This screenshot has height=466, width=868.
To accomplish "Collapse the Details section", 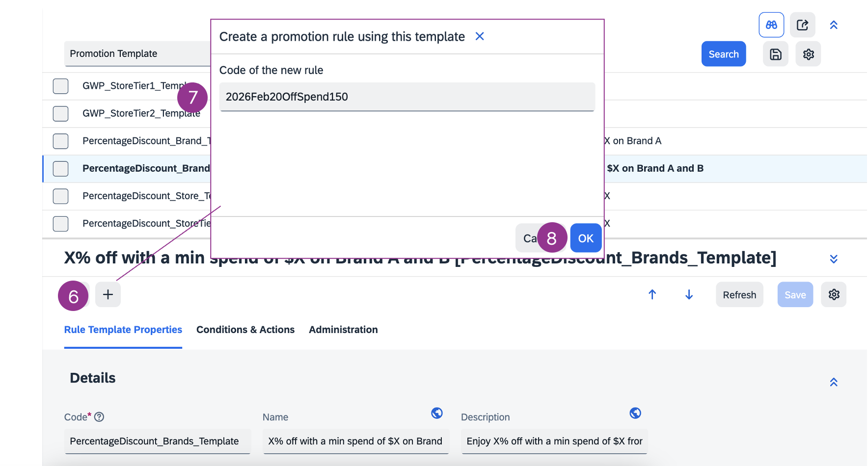I will click(833, 382).
